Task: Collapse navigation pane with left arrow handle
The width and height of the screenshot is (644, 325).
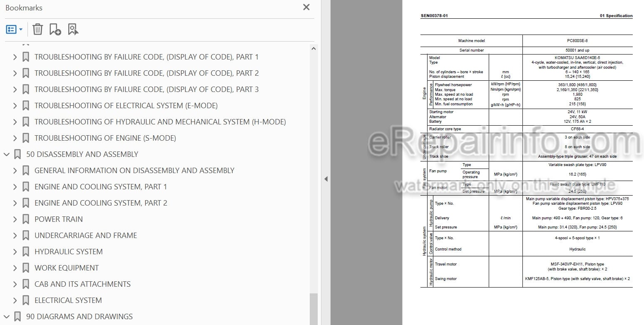Action: [326, 179]
